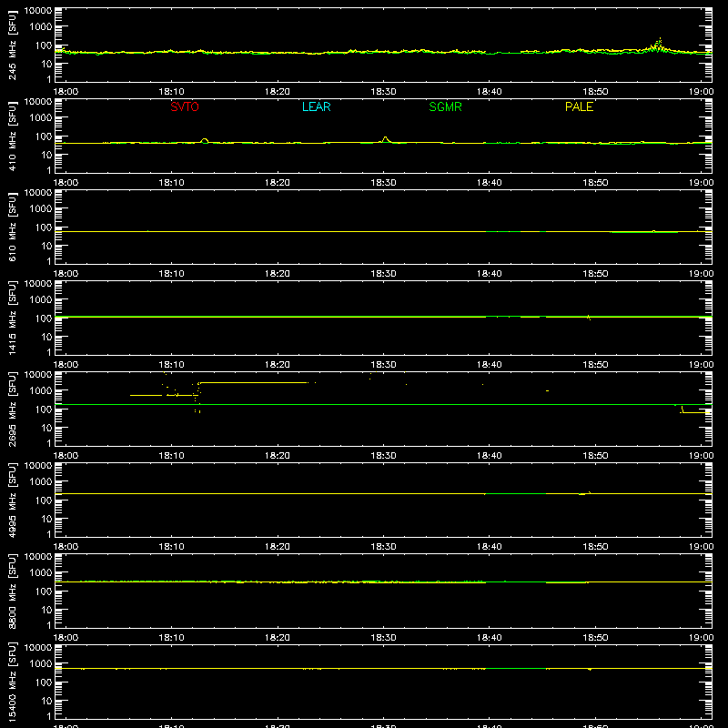The width and height of the screenshot is (728, 728).
Task: Click the 10 tick label on the 15400 MHz axis
Action: pyautogui.click(x=46, y=701)
